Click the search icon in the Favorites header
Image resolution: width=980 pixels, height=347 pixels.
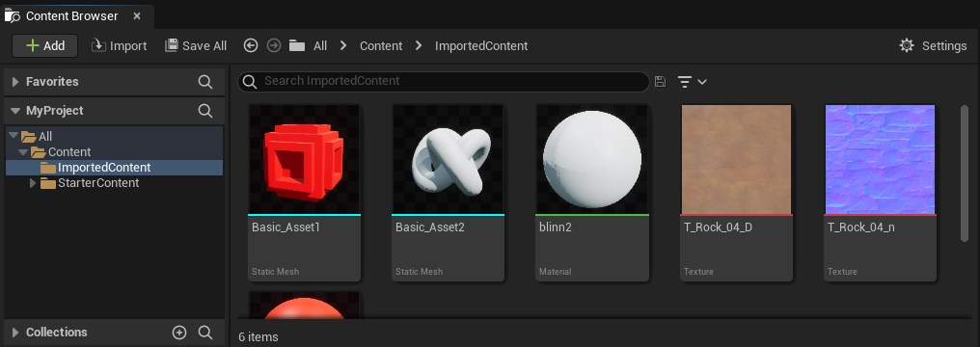click(x=205, y=82)
